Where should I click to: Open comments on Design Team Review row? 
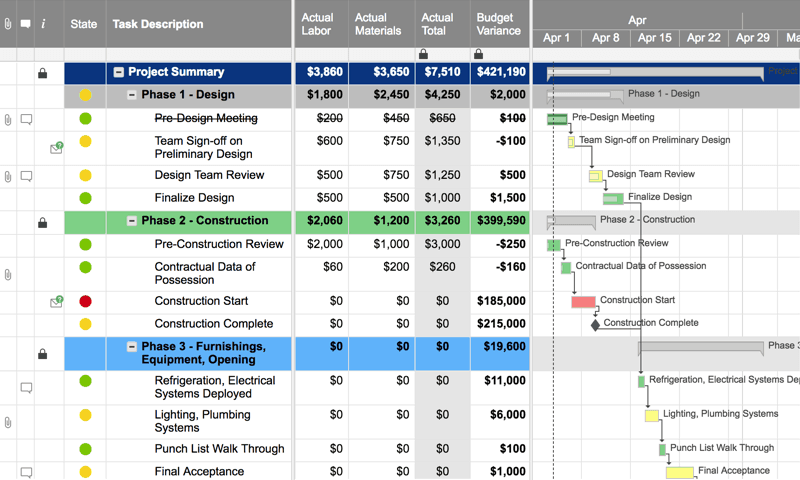tap(26, 176)
